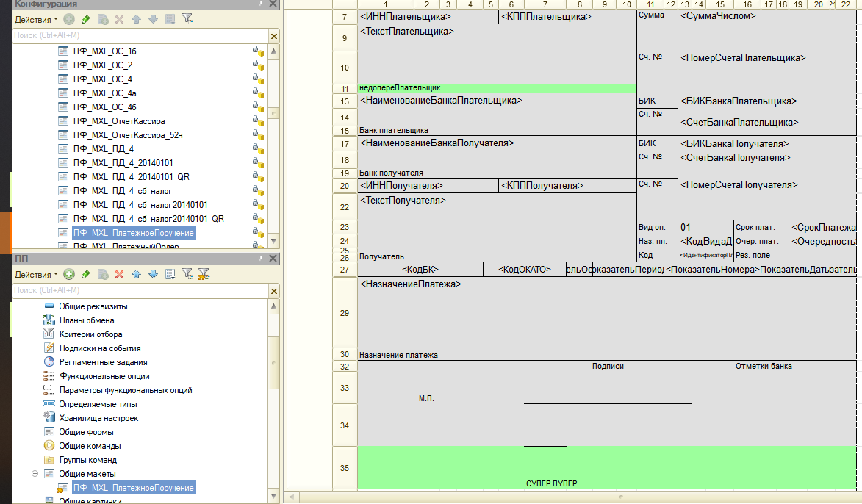Image resolution: width=862 pixels, height=504 pixels.
Task: Select ПФ_MXL_ОтчетКассира in configuration tree
Action: [118, 121]
